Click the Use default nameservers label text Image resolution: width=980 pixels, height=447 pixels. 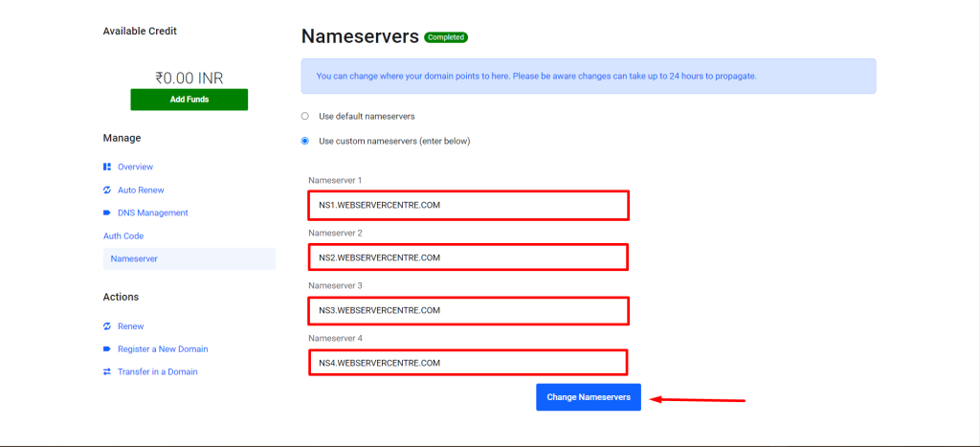367,116
